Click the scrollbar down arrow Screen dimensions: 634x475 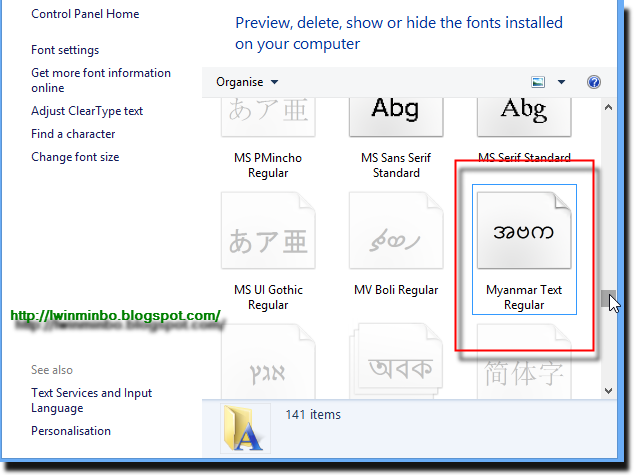608,391
